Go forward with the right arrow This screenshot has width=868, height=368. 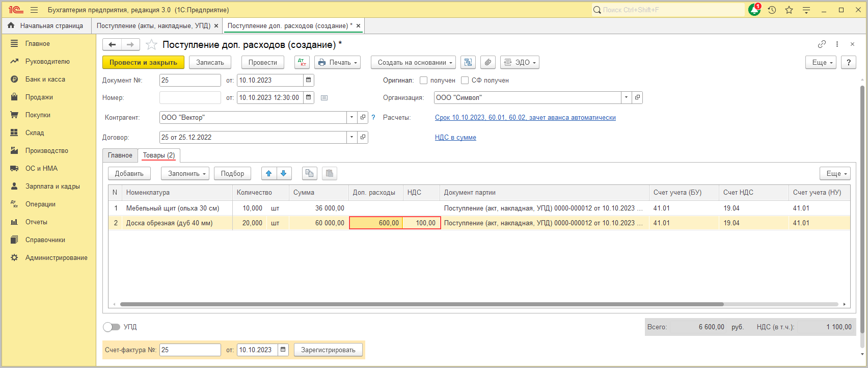[130, 45]
